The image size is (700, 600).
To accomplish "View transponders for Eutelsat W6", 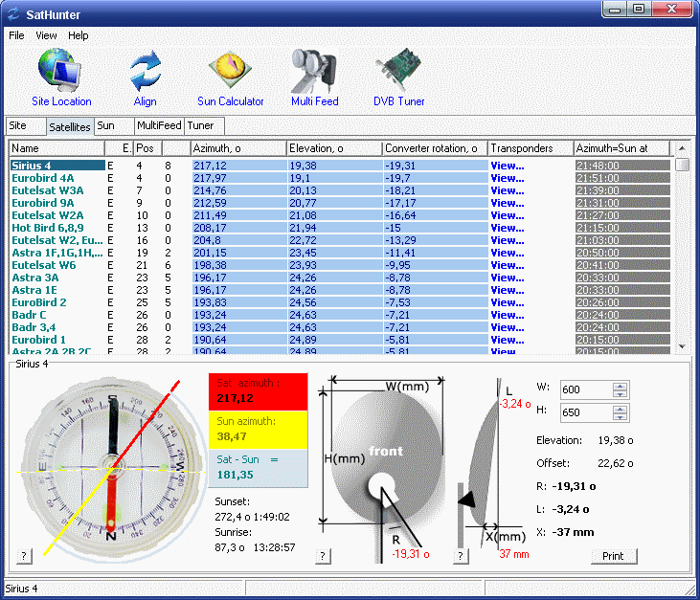I will point(508,265).
